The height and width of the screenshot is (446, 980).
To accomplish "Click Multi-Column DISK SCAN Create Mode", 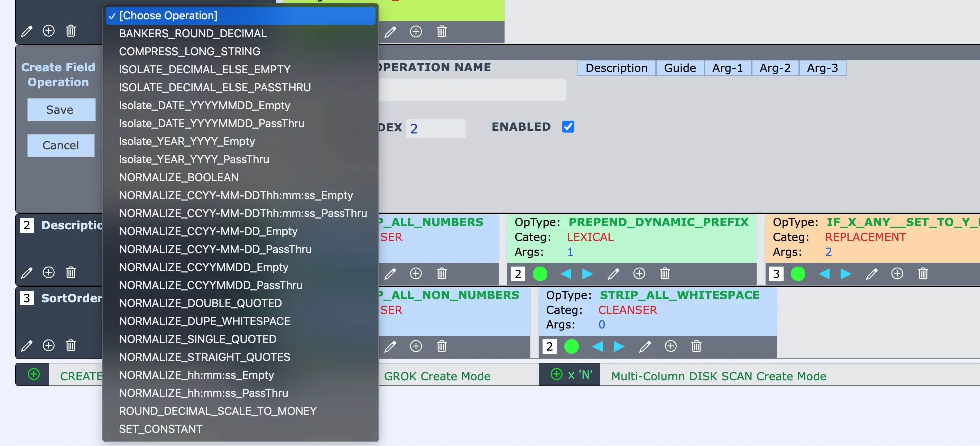I will 719,376.
